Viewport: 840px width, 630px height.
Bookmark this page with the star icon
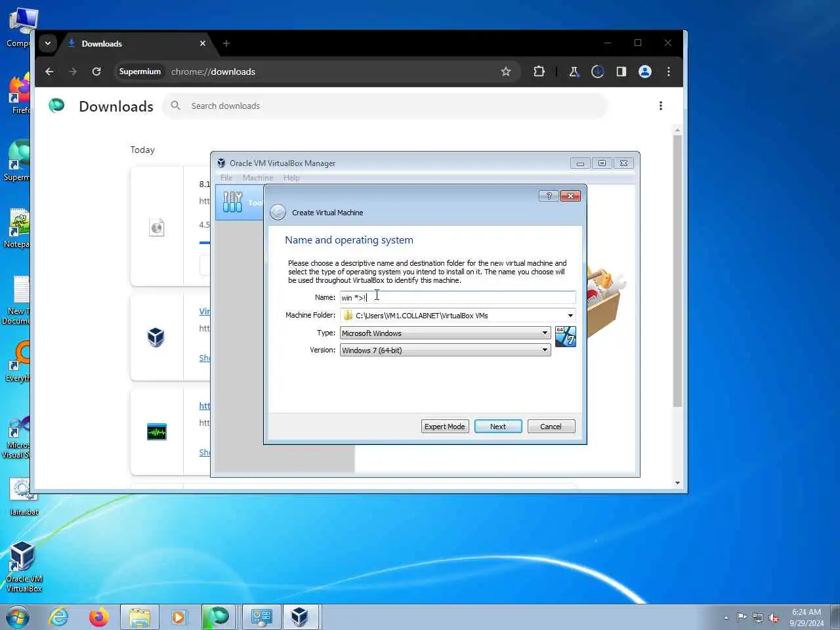point(506,72)
